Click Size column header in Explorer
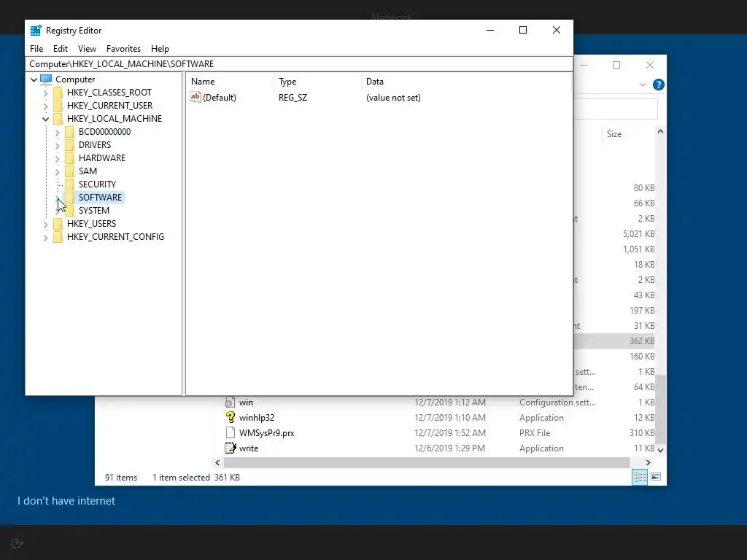747x560 pixels. pyautogui.click(x=614, y=134)
